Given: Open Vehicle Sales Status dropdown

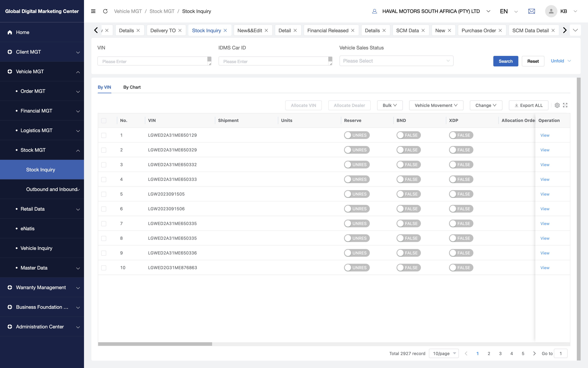Looking at the screenshot, I should (x=396, y=61).
